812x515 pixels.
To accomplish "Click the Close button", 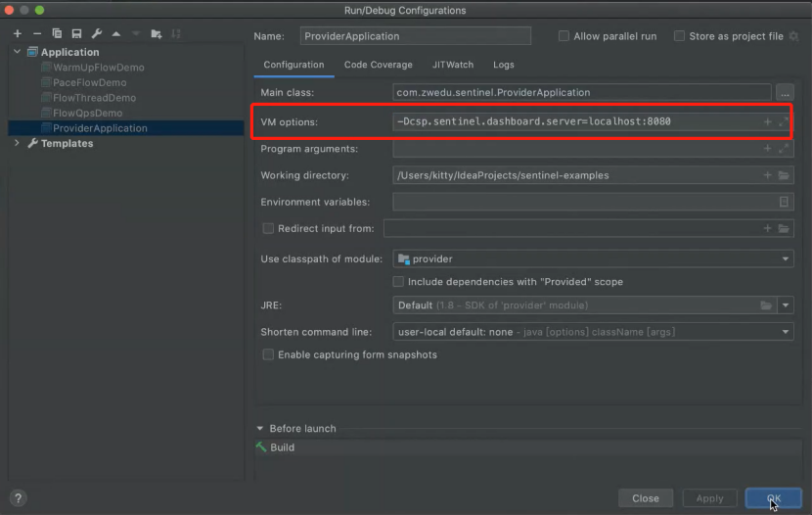I will (645, 498).
